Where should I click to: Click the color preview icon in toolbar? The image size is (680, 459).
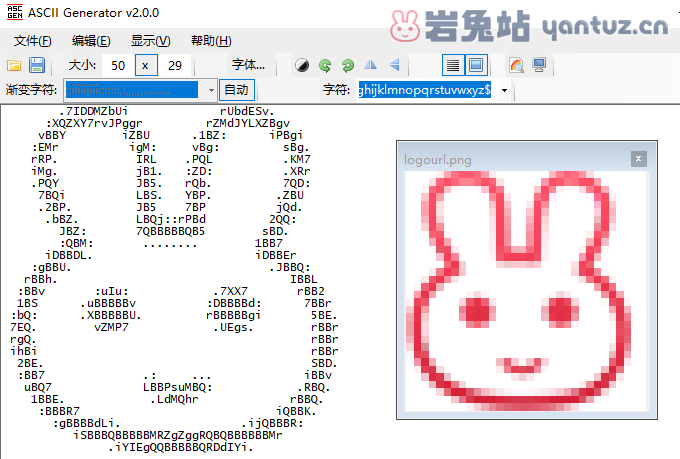[x=516, y=65]
